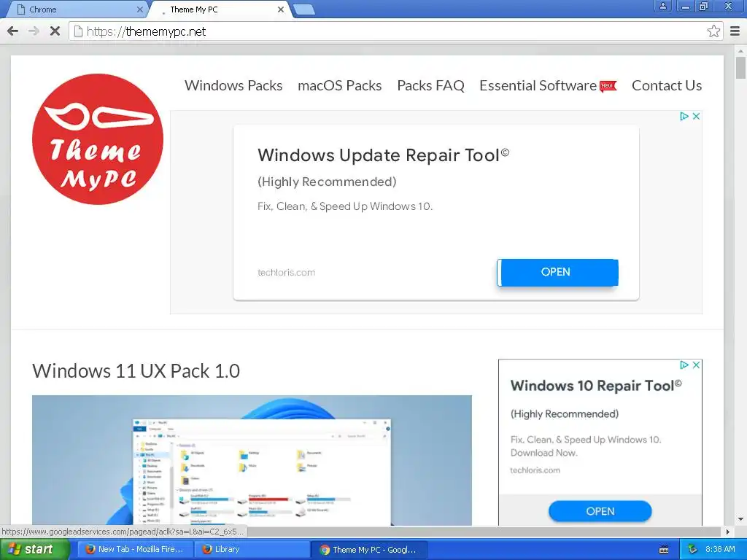The height and width of the screenshot is (560, 747).
Task: Open the Packs FAQ page
Action: (430, 86)
